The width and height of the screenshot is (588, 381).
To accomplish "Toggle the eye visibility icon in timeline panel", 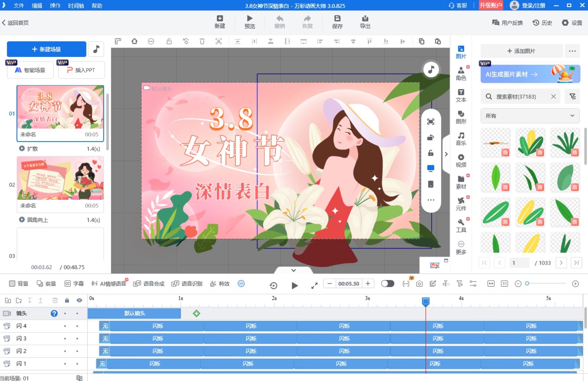I will pyautogui.click(x=79, y=300).
